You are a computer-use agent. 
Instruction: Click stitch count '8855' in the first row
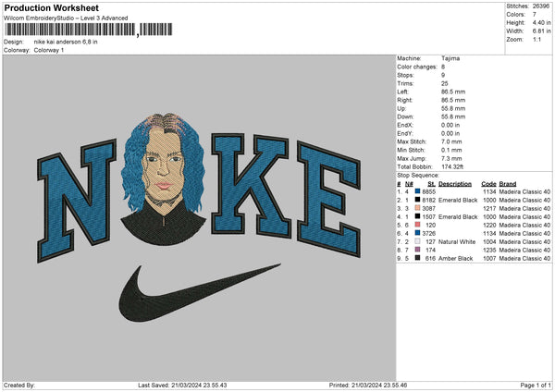[x=428, y=191]
